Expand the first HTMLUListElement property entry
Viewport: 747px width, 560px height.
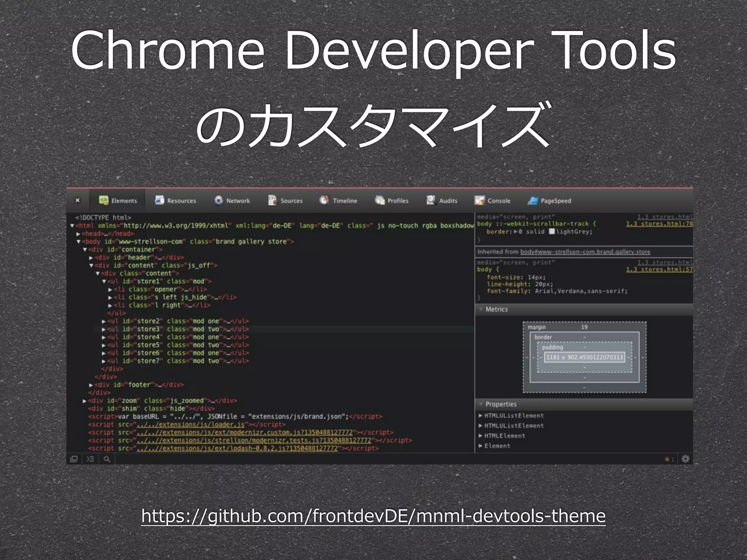coord(481,416)
